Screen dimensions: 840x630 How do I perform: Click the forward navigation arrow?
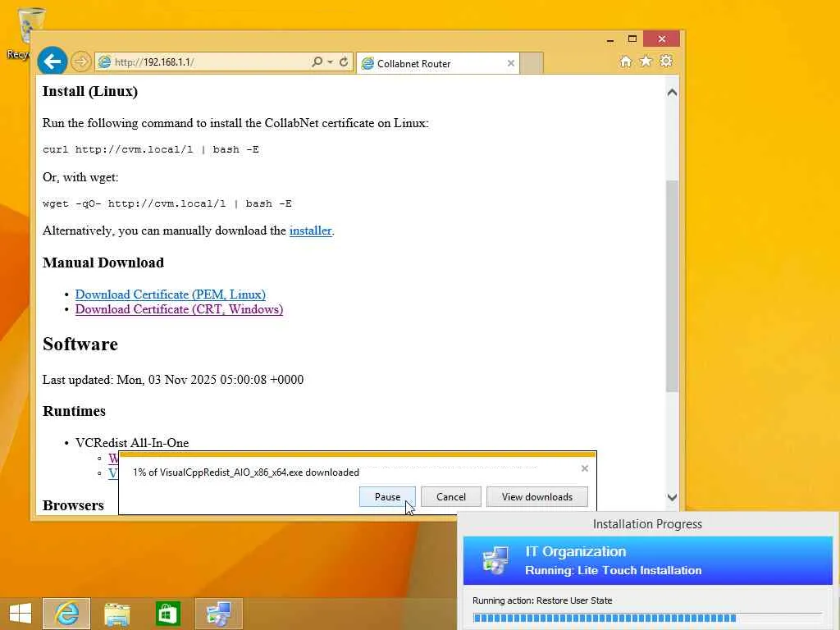point(81,62)
